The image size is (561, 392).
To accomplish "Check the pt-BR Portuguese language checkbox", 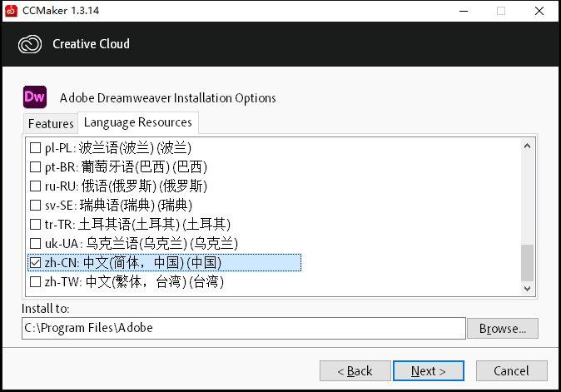I will 35,167.
